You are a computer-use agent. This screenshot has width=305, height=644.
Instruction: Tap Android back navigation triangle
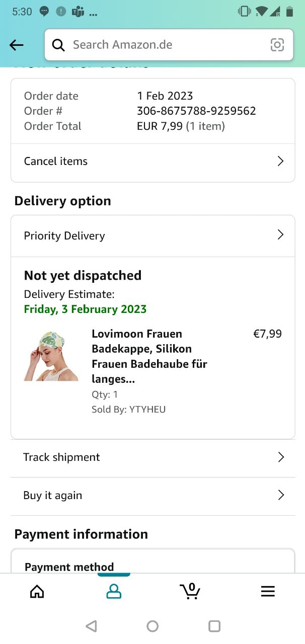91,626
